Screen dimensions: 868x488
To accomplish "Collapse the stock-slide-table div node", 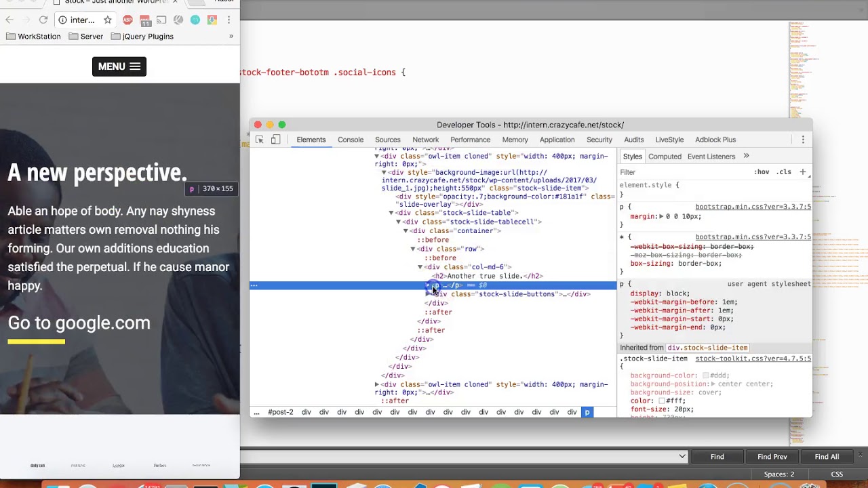I will 391,213.
